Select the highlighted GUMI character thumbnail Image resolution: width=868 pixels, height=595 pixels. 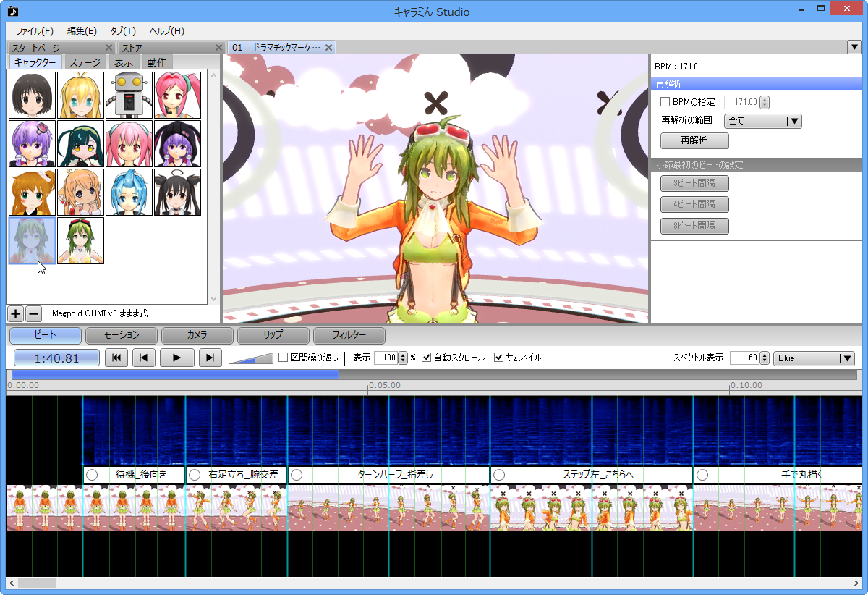33,240
